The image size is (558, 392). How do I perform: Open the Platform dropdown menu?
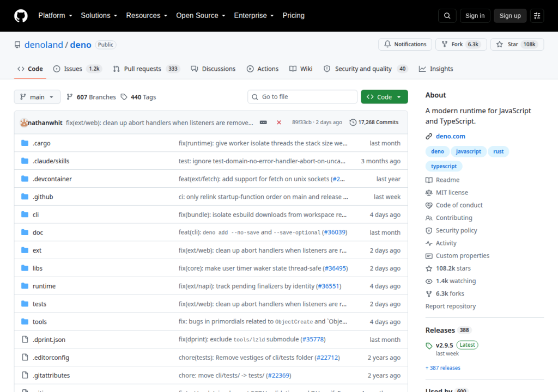coord(55,16)
